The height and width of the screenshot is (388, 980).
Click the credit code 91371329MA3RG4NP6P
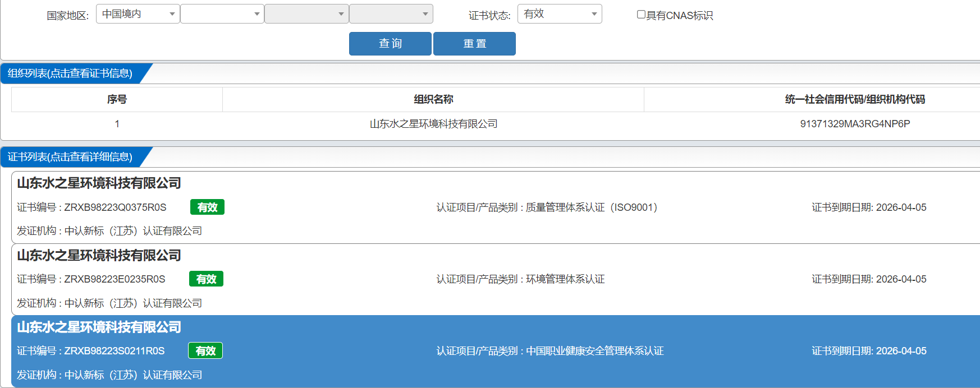855,124
